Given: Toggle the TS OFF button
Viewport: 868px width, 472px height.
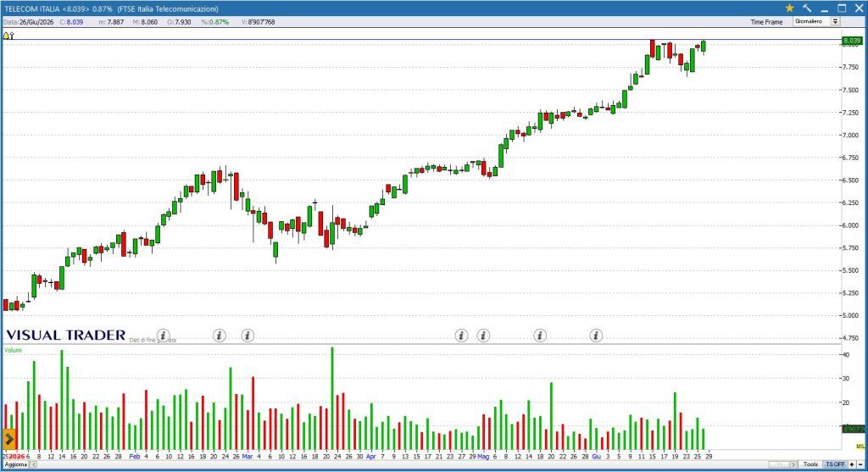Looking at the screenshot, I should coord(835,464).
